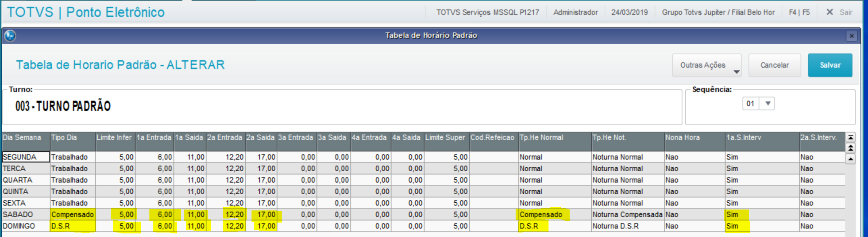Screen dimensions: 868x237
Task: Click the 1a Saida column header
Action: pyautogui.click(x=190, y=141)
